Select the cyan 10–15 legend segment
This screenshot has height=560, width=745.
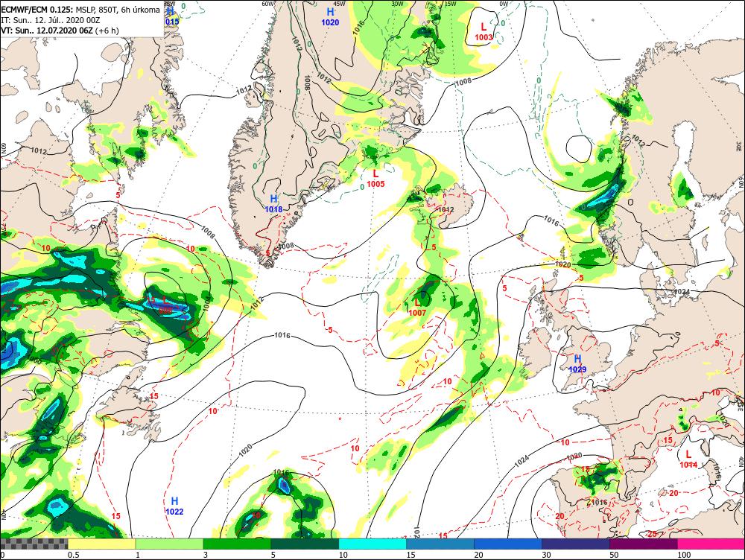[x=373, y=544]
